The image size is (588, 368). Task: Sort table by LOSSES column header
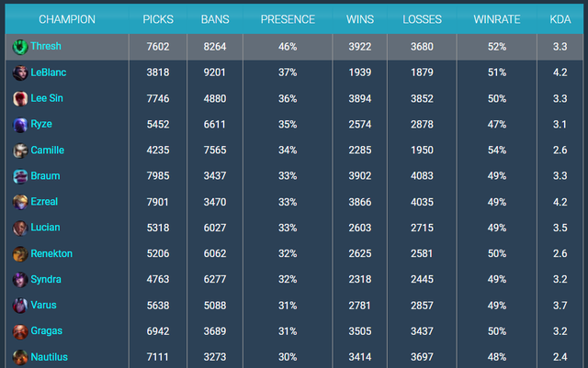click(422, 19)
